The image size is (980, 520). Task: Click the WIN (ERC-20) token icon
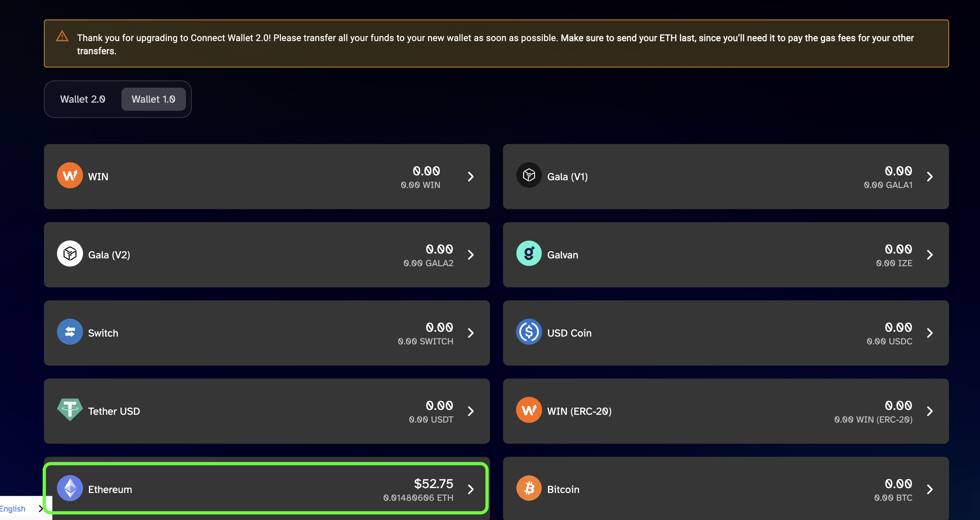tap(529, 411)
